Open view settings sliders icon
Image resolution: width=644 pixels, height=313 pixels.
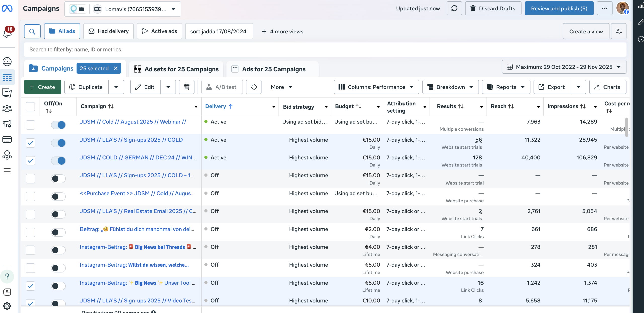(x=619, y=31)
